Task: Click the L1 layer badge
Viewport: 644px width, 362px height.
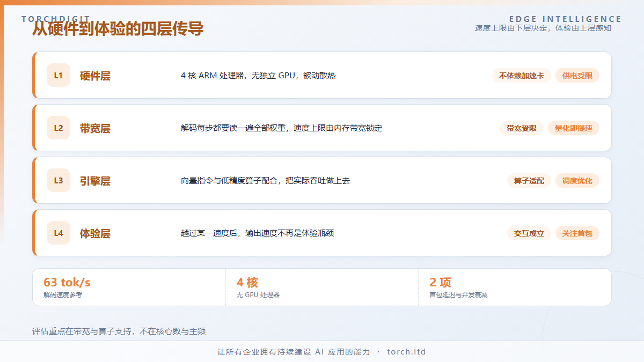Action: pyautogui.click(x=58, y=75)
